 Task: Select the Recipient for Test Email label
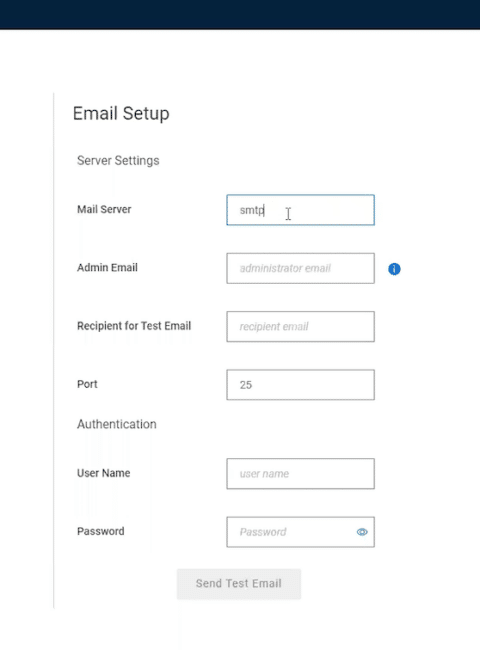[134, 326]
